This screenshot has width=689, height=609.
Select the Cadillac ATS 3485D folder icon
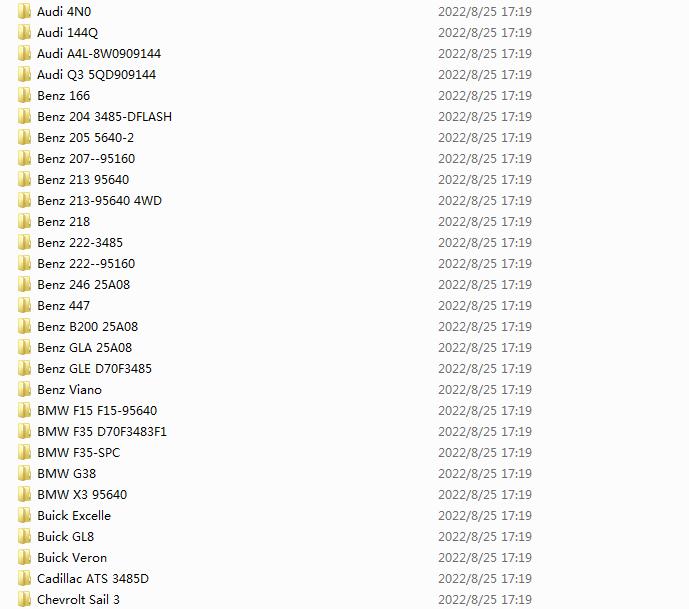click(24, 578)
